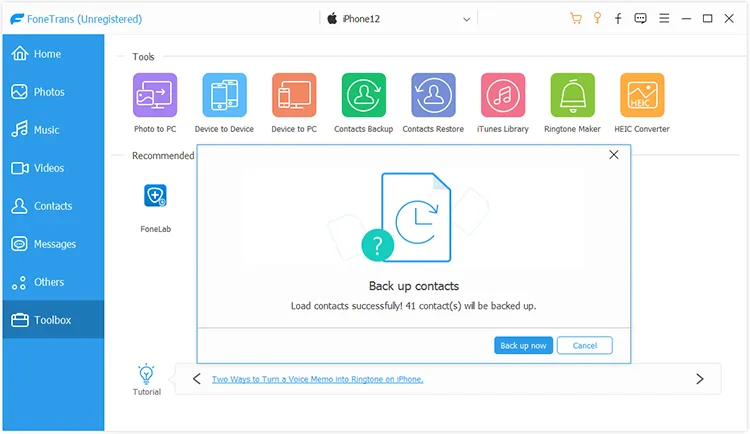The width and height of the screenshot is (750, 434).
Task: Open the Device to PC tool
Action: [294, 95]
